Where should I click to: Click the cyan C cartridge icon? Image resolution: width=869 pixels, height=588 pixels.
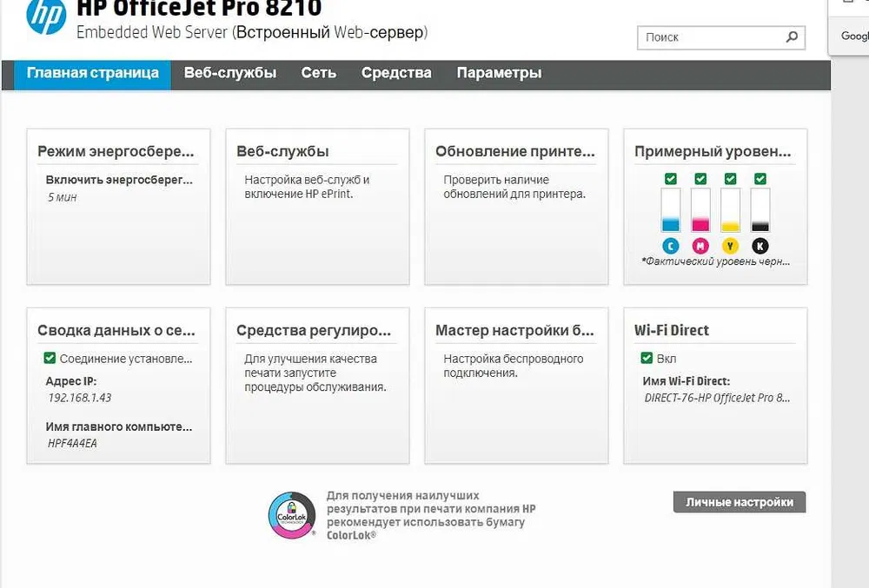pyautogui.click(x=671, y=246)
